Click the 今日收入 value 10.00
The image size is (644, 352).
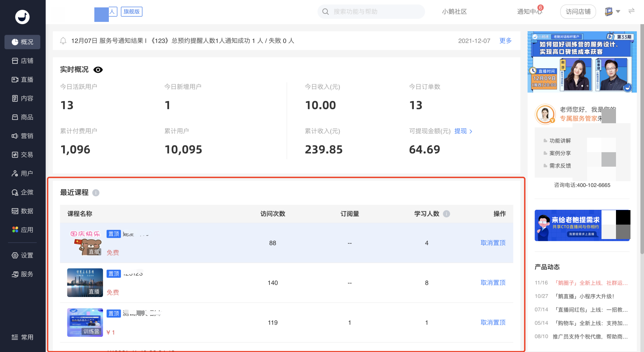(320, 105)
